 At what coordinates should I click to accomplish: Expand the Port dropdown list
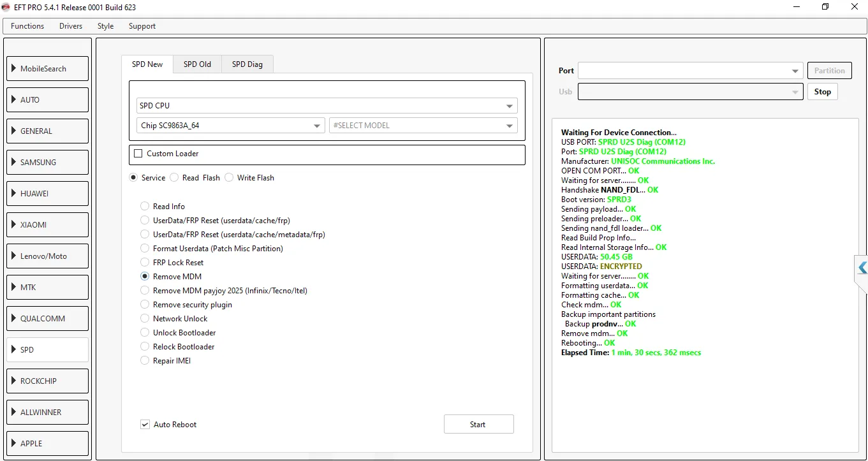click(x=689, y=71)
